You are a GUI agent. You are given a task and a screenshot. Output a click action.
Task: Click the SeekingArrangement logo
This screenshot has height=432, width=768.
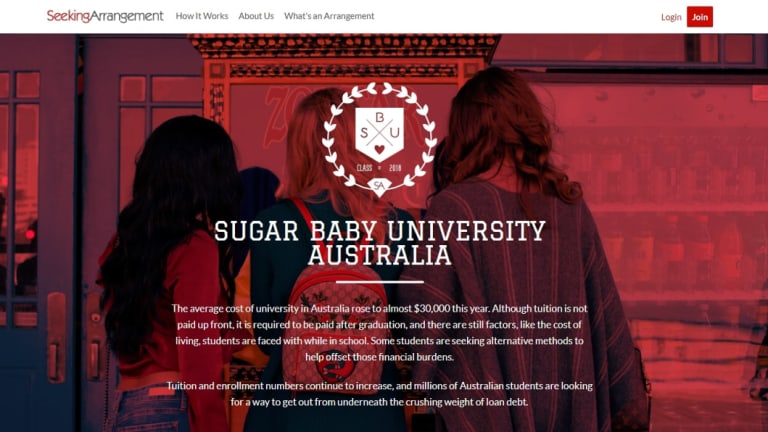pyautogui.click(x=105, y=16)
